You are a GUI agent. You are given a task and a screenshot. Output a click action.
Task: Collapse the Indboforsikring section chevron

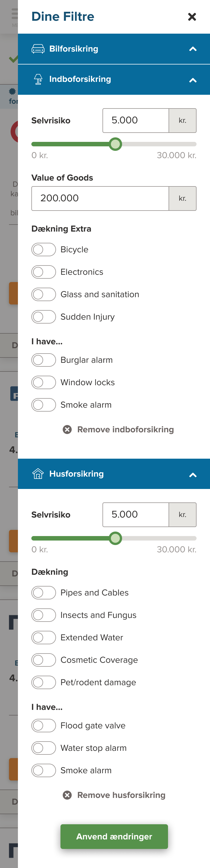click(x=193, y=80)
